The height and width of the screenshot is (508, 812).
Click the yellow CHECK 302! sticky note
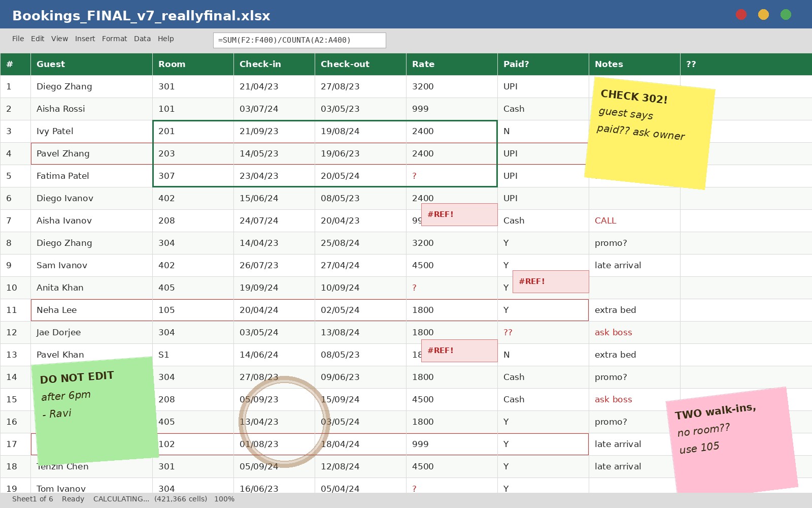(650, 133)
